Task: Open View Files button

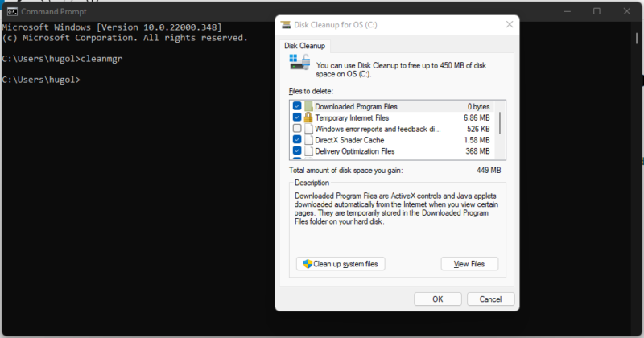Action: pyautogui.click(x=469, y=264)
